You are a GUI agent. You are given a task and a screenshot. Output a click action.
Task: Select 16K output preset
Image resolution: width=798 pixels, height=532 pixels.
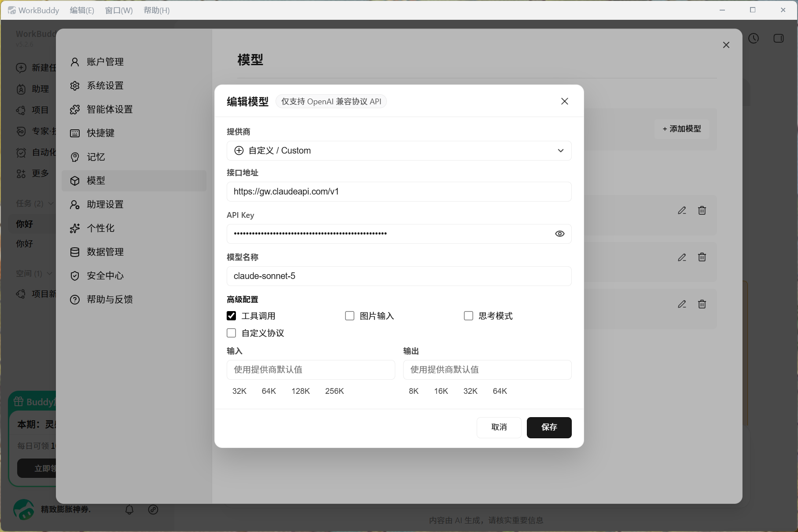tap(441, 391)
